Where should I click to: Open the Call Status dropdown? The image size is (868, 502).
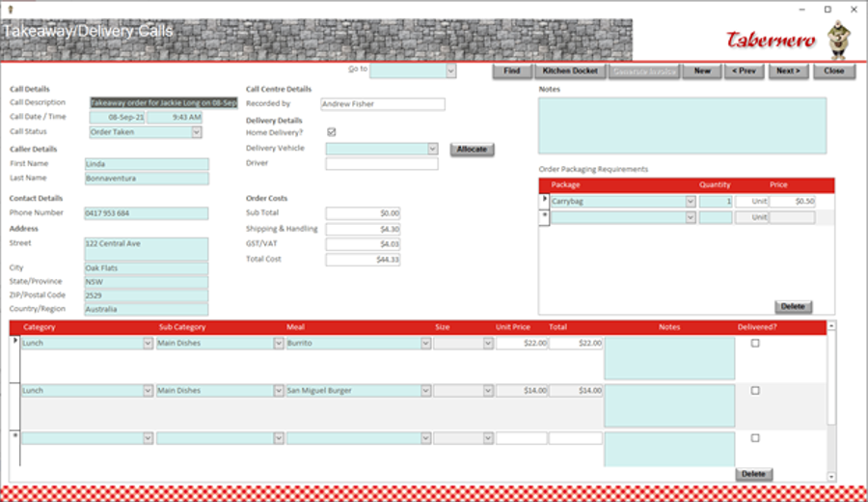point(196,132)
